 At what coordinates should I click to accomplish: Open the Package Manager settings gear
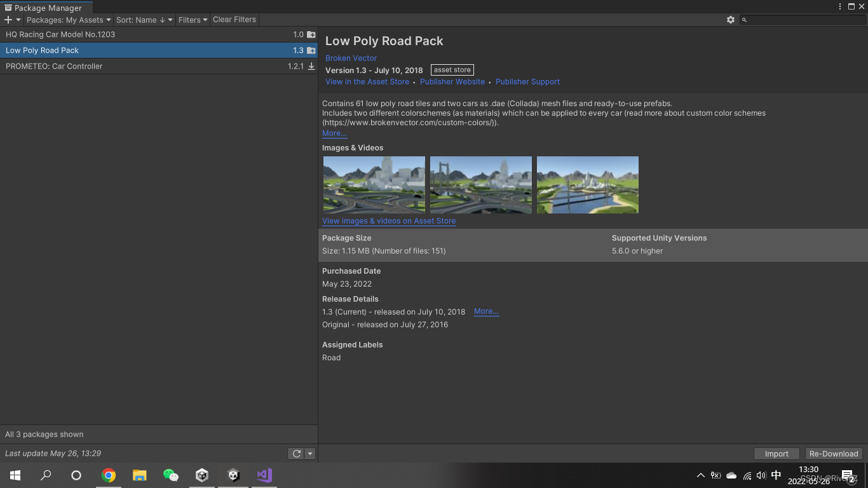click(x=731, y=20)
